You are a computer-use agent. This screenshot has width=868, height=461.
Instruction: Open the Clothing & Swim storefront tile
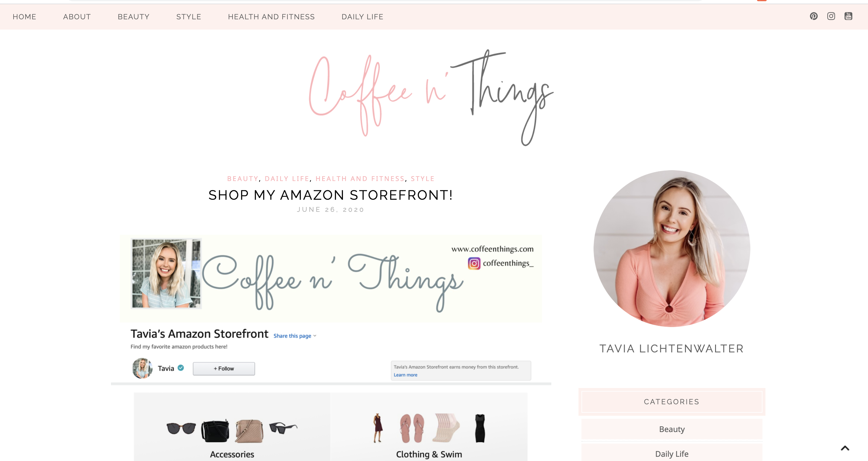pyautogui.click(x=429, y=427)
